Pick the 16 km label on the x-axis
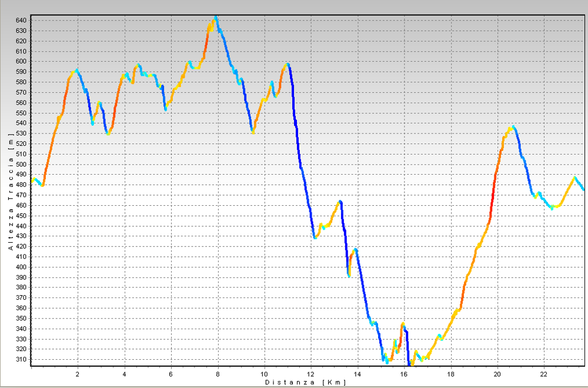The height and width of the screenshot is (388, 588). tap(404, 373)
